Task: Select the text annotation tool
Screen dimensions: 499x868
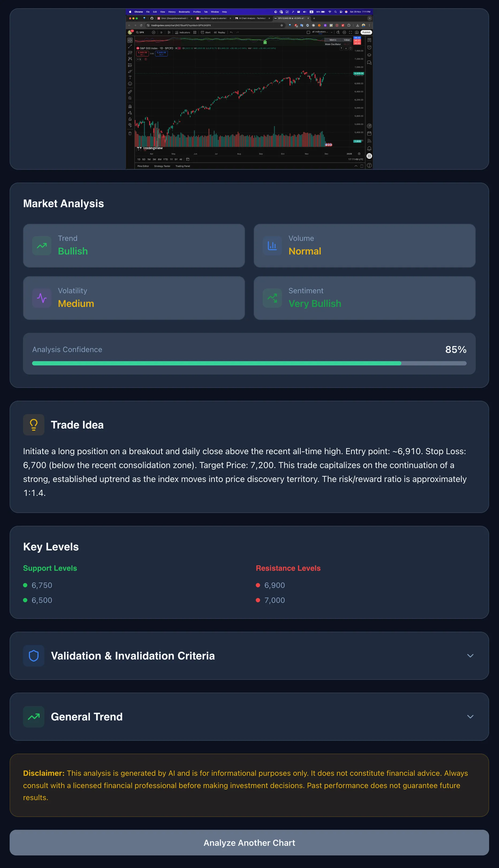Action: point(130,78)
